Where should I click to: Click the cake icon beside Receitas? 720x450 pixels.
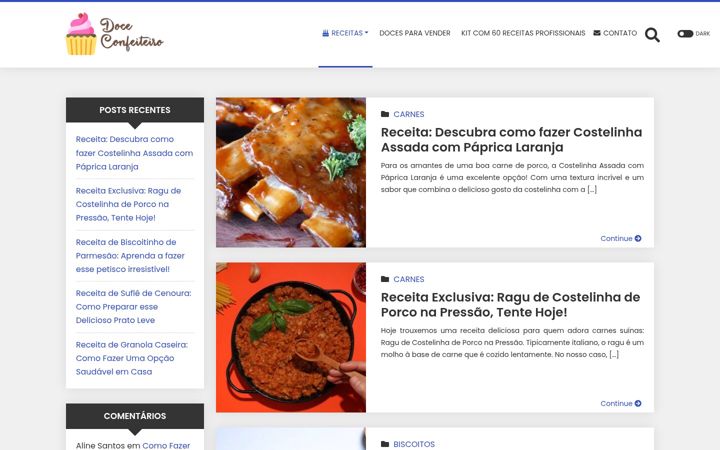325,33
